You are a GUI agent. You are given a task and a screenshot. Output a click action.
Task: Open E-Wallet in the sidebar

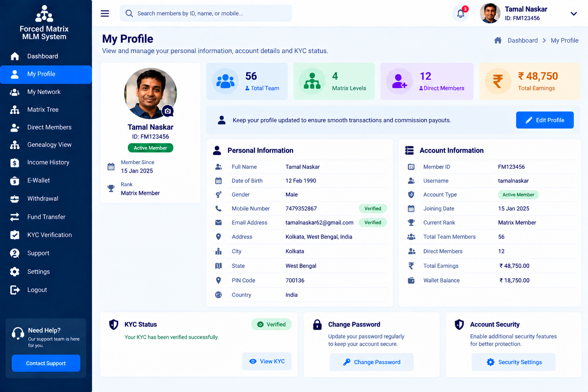[46, 180]
